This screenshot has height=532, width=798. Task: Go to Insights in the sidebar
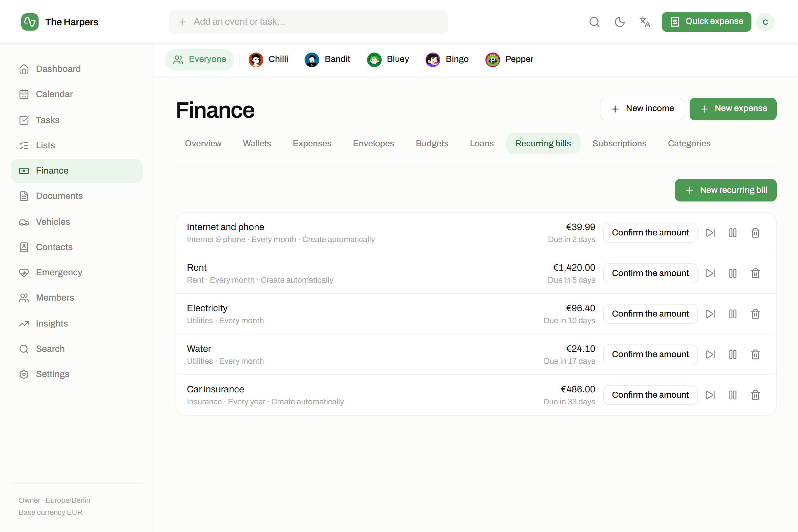77,324
